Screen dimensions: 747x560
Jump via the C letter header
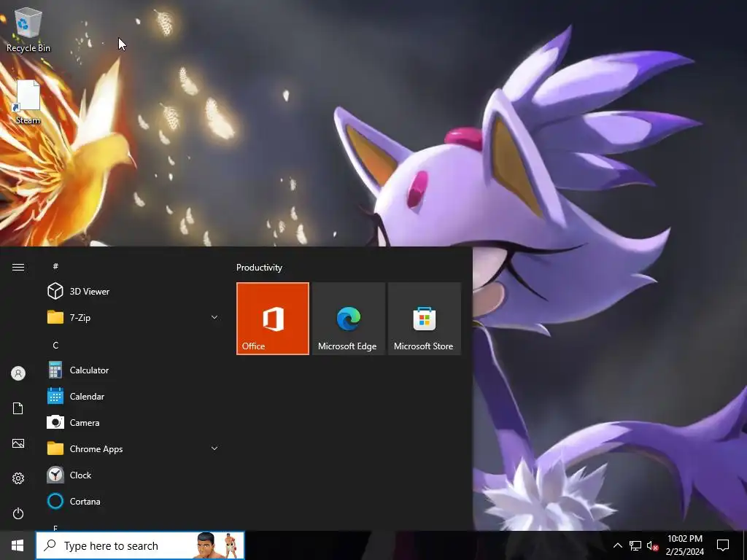55,345
